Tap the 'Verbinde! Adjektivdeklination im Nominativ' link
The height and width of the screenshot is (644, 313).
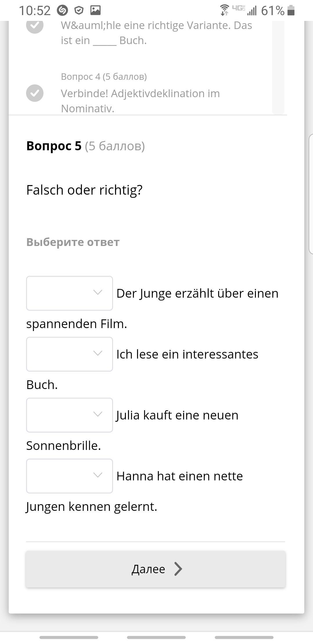(x=140, y=101)
